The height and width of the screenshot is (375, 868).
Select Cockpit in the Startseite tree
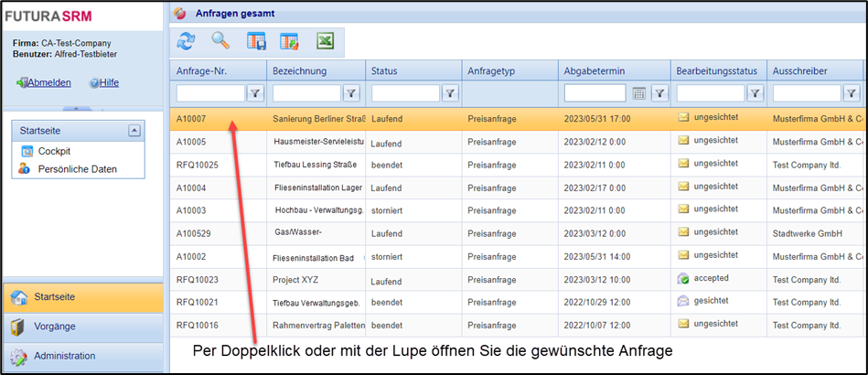54,151
